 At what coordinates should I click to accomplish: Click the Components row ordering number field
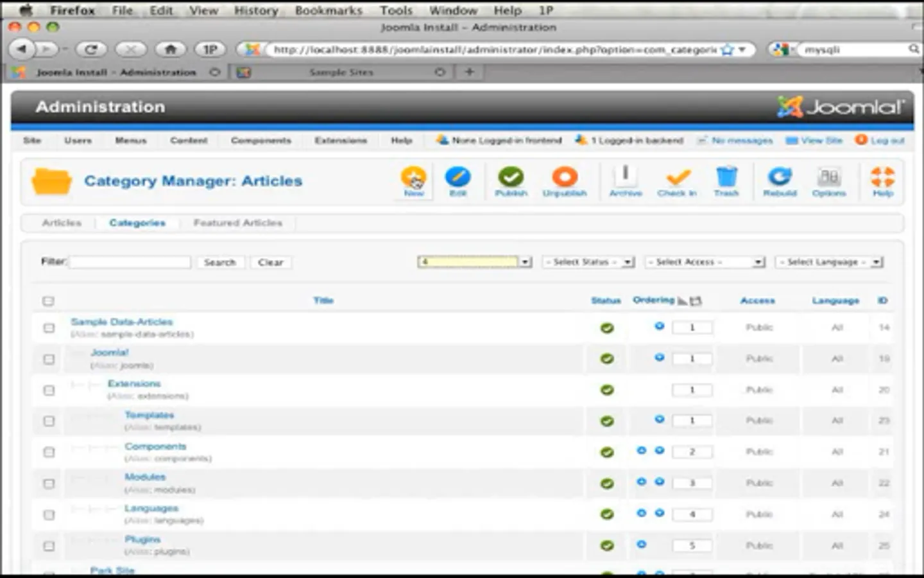click(692, 452)
